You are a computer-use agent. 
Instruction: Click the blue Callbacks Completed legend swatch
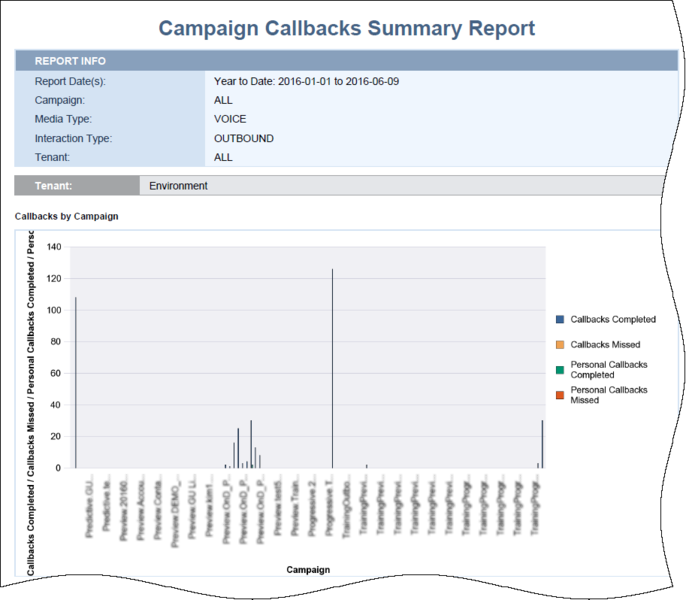pyautogui.click(x=560, y=320)
